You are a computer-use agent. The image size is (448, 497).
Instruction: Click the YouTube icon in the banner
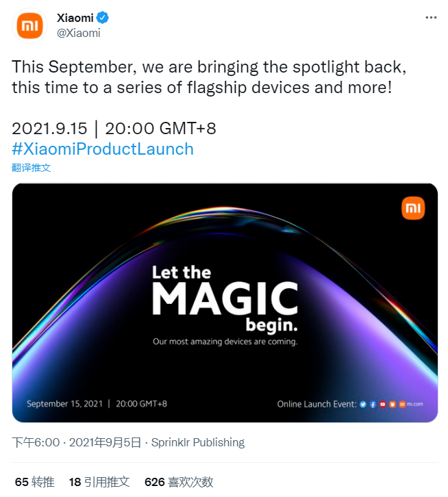pos(383,404)
